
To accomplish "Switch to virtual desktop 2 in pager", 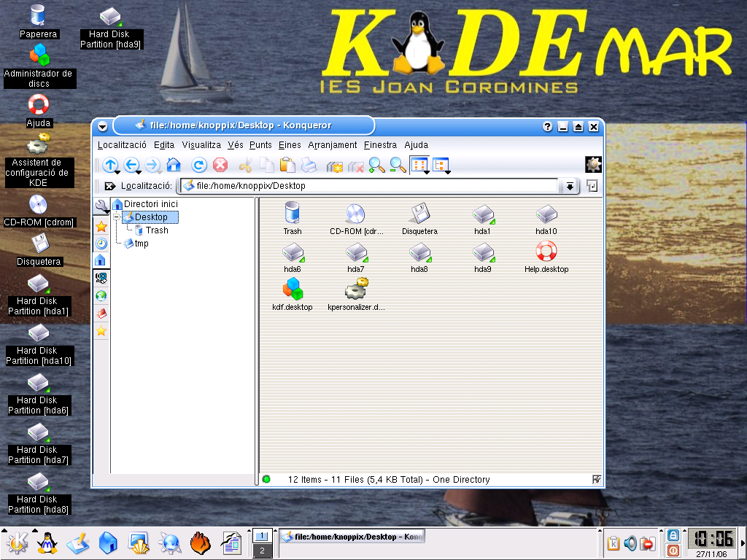I will point(262,551).
